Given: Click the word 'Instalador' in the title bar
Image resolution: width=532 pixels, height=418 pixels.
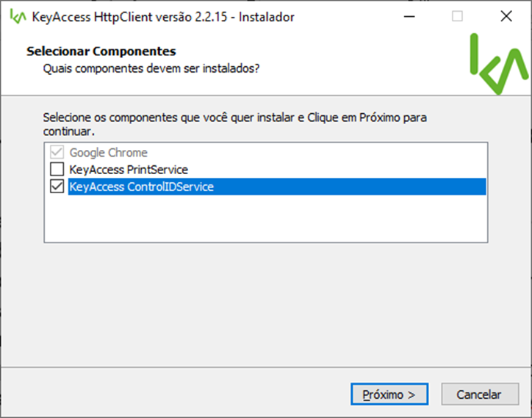Looking at the screenshot, I should tap(266, 17).
